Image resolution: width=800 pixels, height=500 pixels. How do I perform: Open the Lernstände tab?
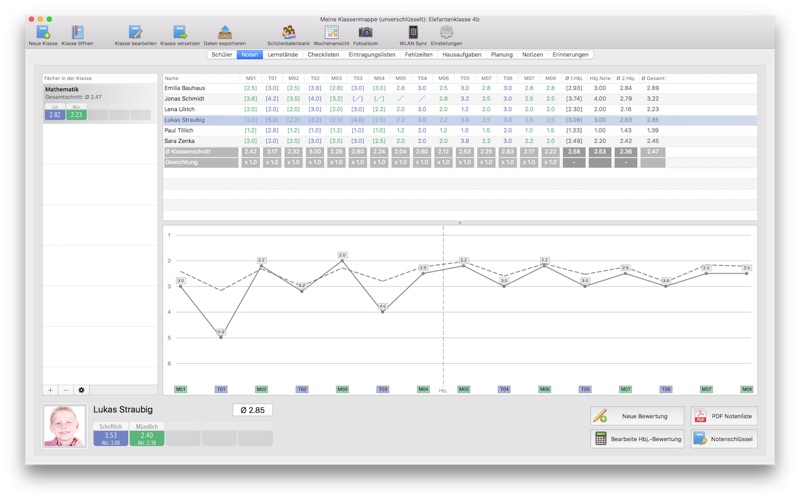(x=282, y=55)
